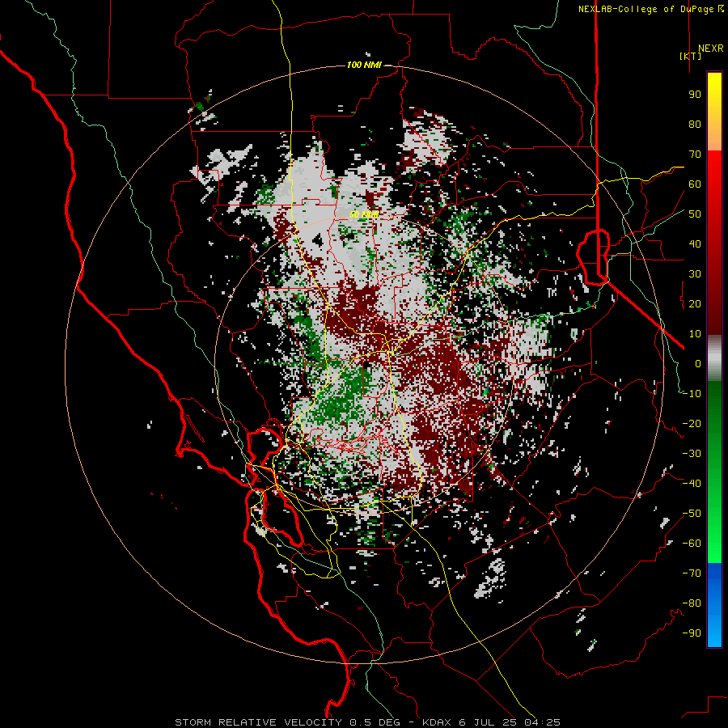Image resolution: width=728 pixels, height=728 pixels.
Task: Click the scale value 10
Action: tap(695, 334)
